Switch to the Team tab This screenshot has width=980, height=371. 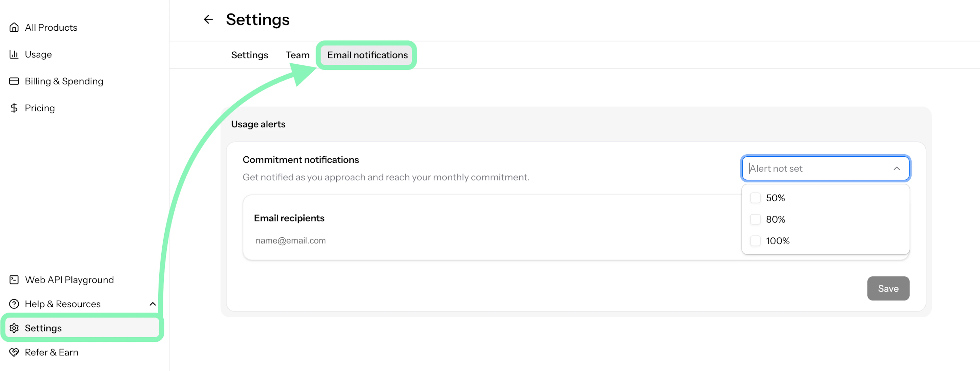coord(298,55)
